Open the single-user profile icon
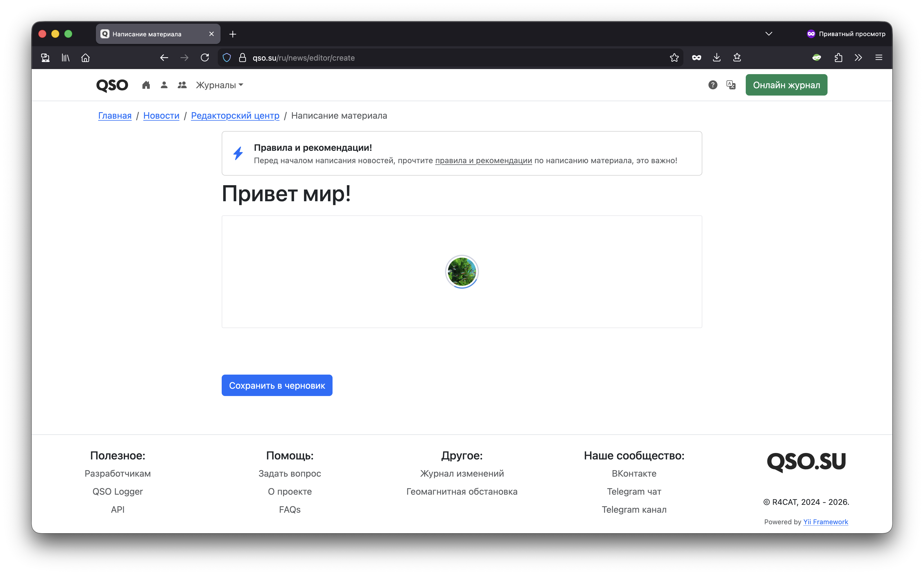This screenshot has height=575, width=924. pyautogui.click(x=164, y=85)
